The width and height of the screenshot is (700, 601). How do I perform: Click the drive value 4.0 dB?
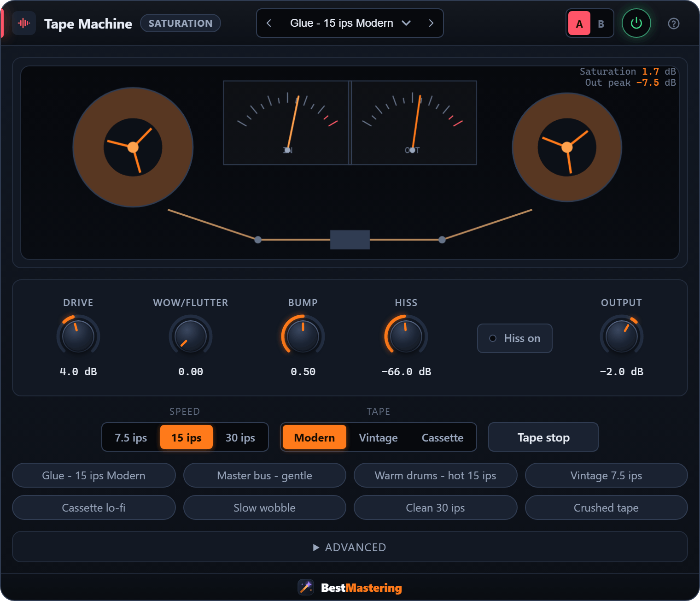(x=78, y=371)
